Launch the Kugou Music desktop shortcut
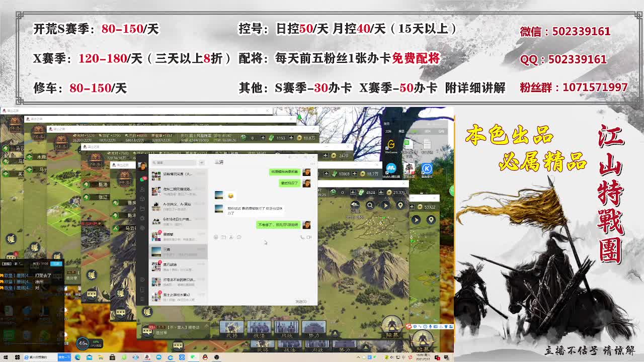The height and width of the screenshot is (362, 644). 427,169
